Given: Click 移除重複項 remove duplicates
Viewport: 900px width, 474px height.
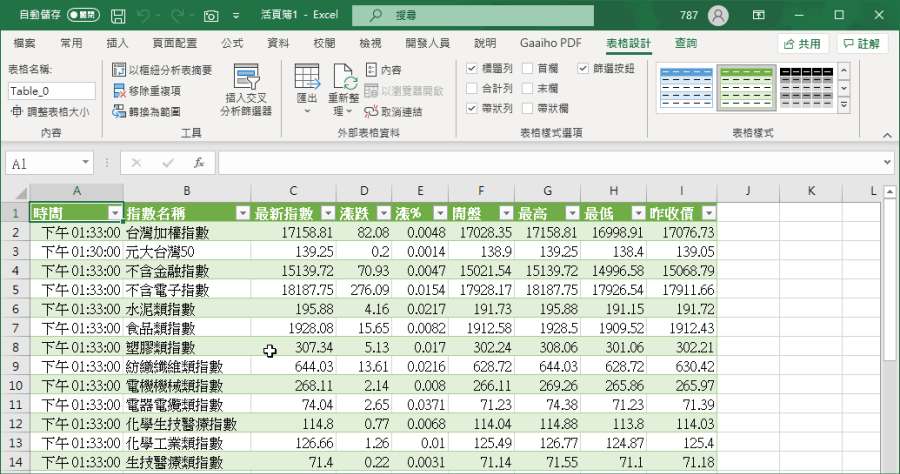Looking at the screenshot, I should point(148,91).
